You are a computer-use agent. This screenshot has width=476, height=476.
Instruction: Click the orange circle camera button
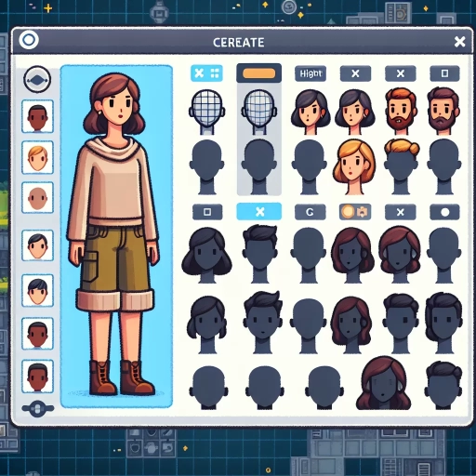[355, 212]
